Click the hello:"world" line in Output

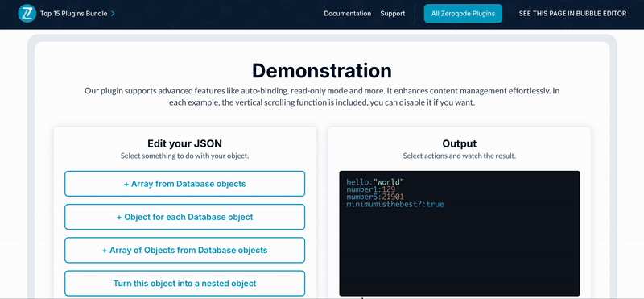coord(375,182)
